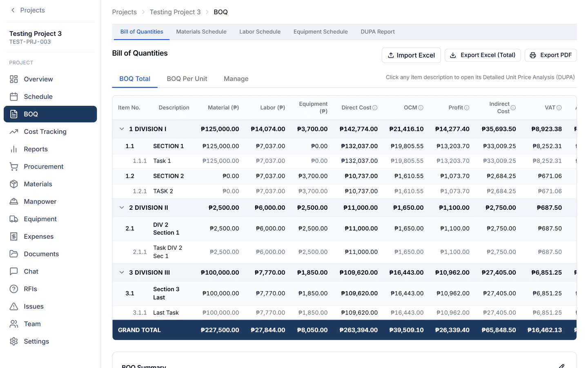Switch to the Materials Schedule tab
588x368 pixels.
coord(201,32)
